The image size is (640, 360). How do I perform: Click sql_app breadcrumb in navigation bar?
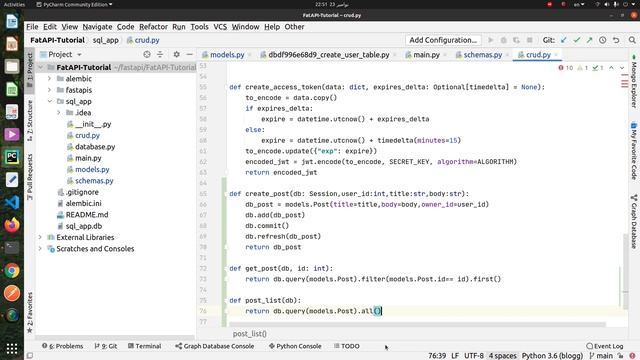pos(105,40)
